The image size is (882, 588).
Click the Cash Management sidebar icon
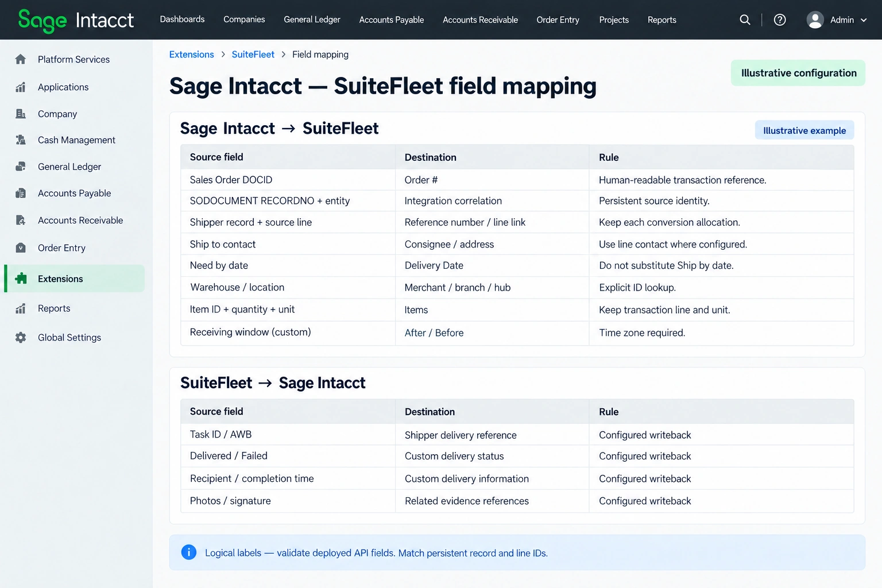(21, 140)
